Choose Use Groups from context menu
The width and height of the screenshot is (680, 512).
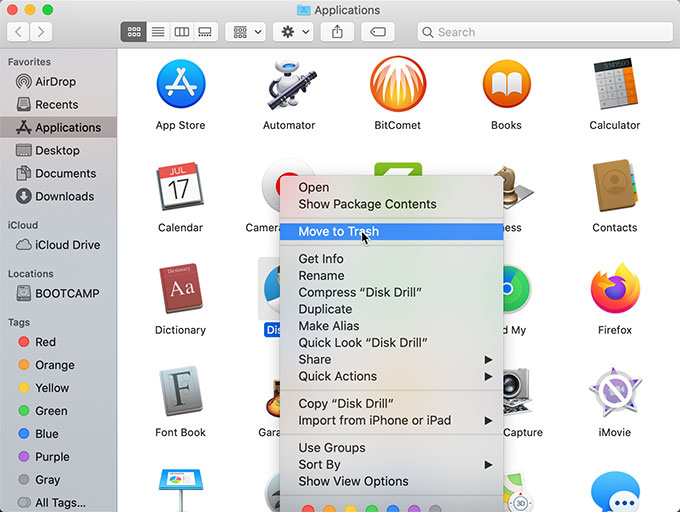coord(392,448)
